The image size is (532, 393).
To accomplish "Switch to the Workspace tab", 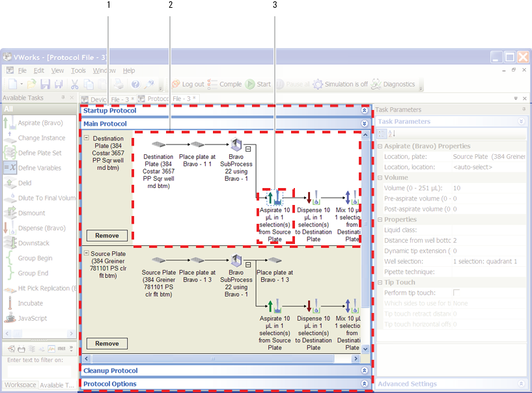I will [x=20, y=385].
